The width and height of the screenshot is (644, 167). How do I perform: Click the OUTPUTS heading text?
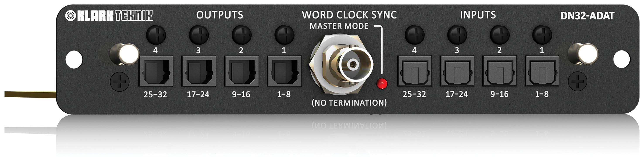click(220, 15)
